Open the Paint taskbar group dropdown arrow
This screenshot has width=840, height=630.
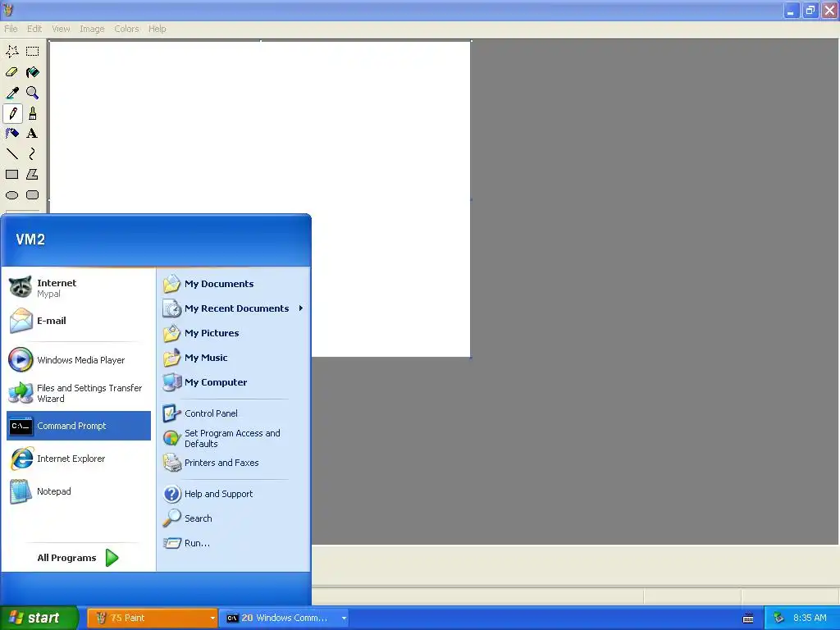(212, 619)
